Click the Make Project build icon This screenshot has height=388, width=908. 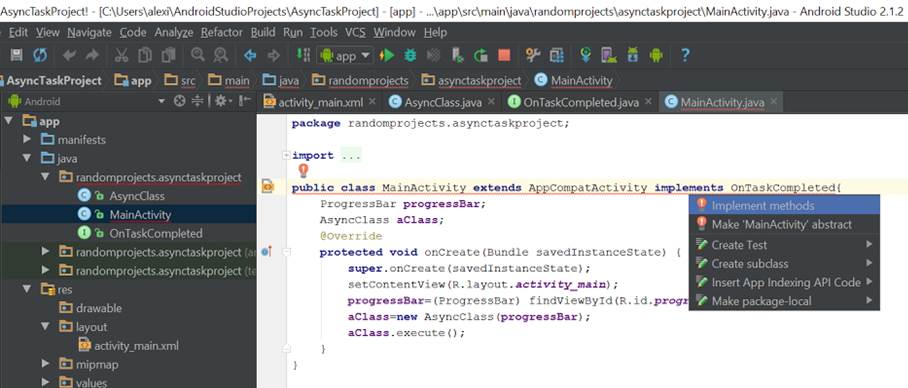click(x=303, y=55)
